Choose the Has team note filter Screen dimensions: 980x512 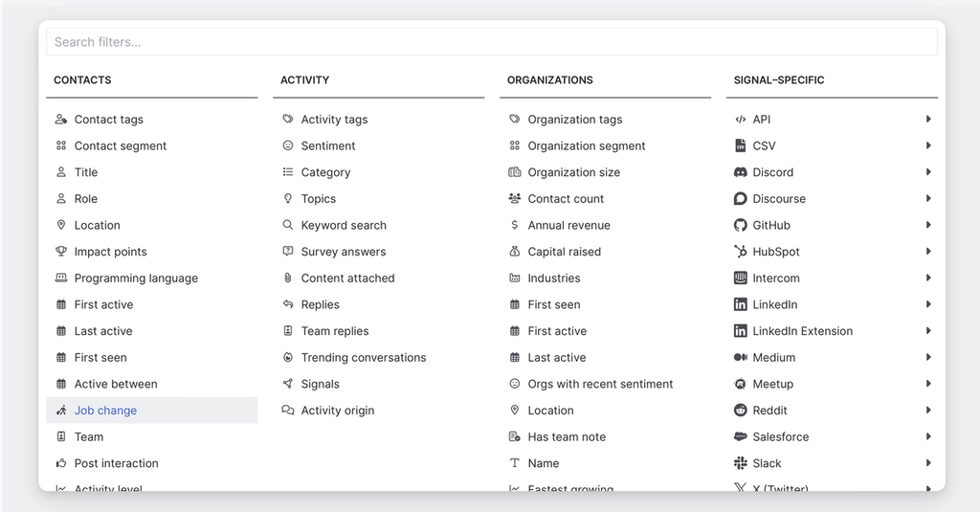click(566, 437)
